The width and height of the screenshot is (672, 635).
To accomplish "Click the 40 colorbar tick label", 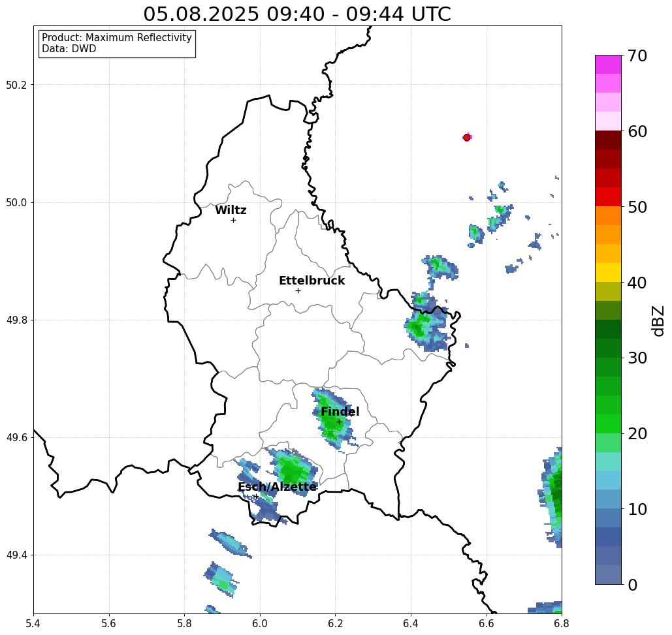I will 637,283.
